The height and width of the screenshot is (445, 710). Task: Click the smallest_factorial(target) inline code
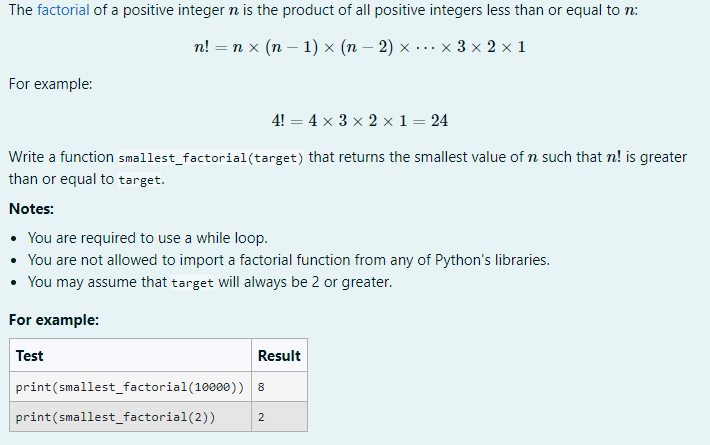coord(211,158)
